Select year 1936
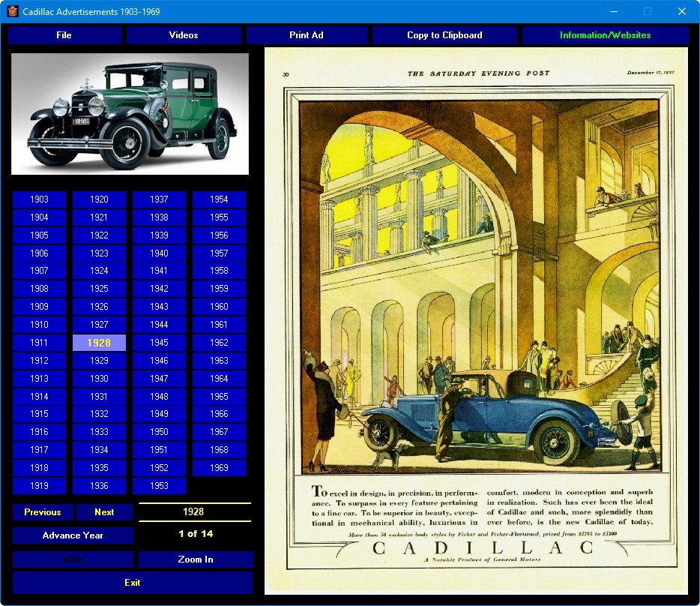Screen dimensions: 700x606 (x=99, y=486)
